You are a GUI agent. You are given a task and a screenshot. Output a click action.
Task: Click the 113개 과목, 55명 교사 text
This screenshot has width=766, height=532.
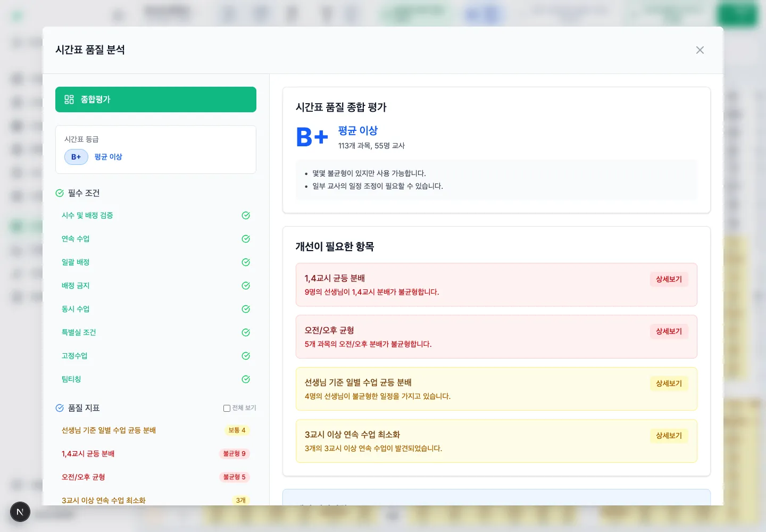coord(371,146)
